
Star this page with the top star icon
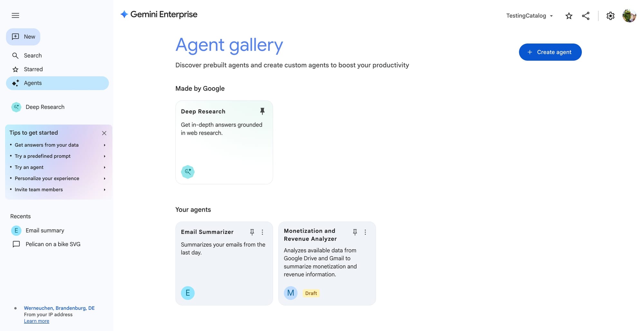click(x=569, y=16)
